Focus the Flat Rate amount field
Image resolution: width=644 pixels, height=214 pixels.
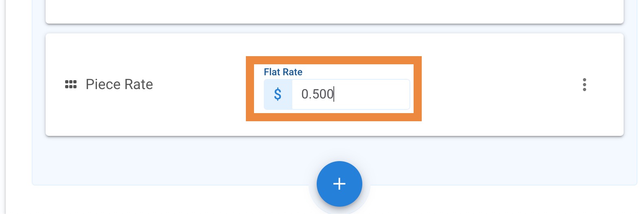[337, 94]
